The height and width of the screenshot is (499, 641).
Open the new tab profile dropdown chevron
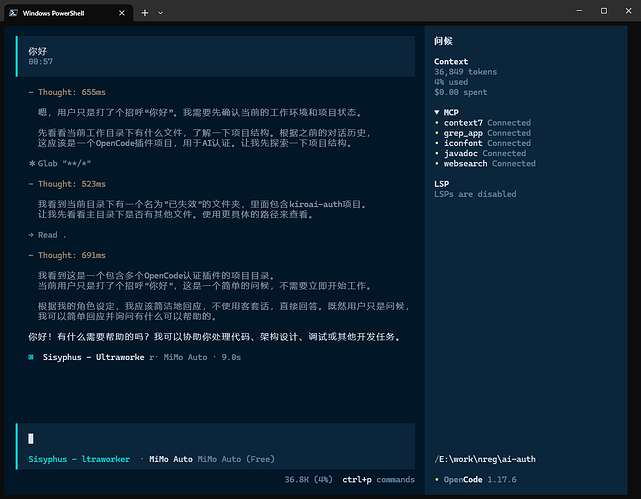coord(161,13)
